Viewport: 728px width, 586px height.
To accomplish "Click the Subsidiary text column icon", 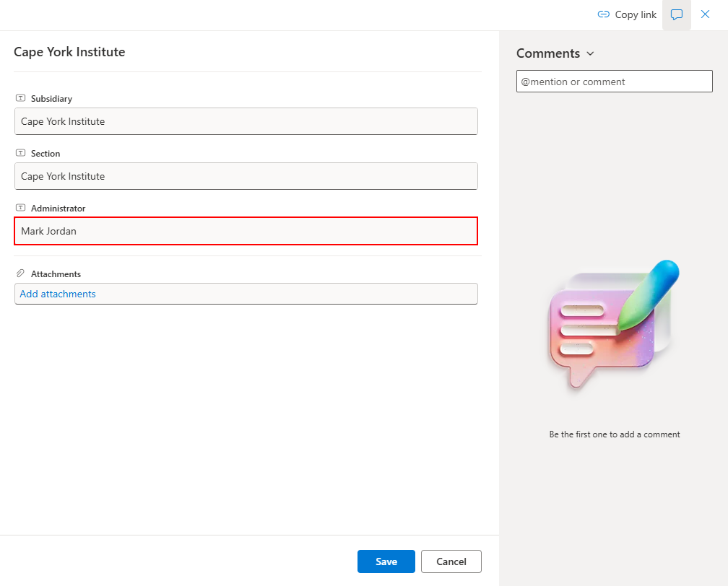I will (x=20, y=98).
